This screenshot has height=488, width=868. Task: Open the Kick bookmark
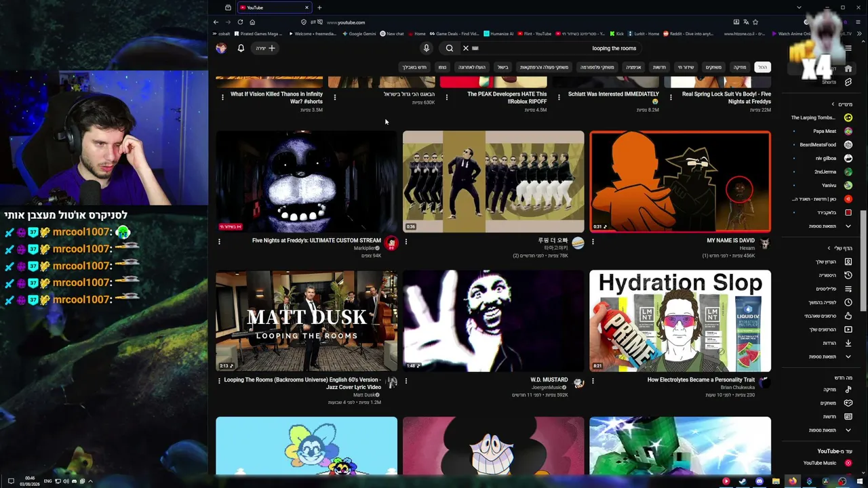tap(616, 34)
